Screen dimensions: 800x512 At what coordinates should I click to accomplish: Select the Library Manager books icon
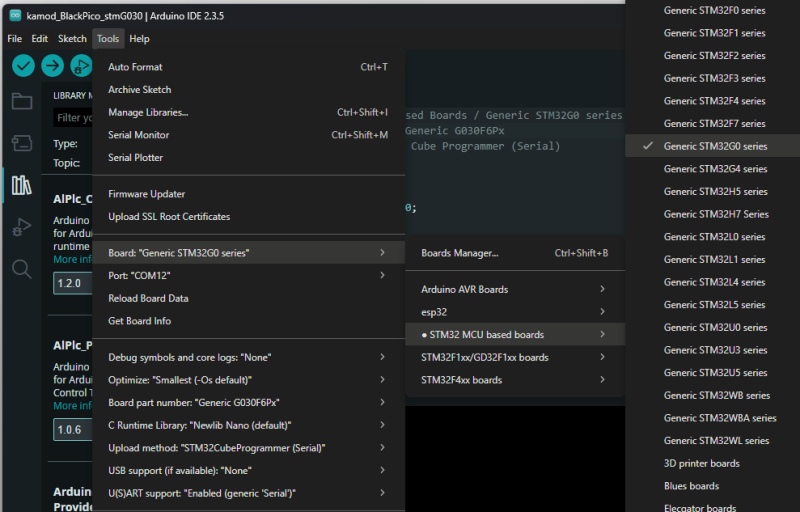[21, 185]
